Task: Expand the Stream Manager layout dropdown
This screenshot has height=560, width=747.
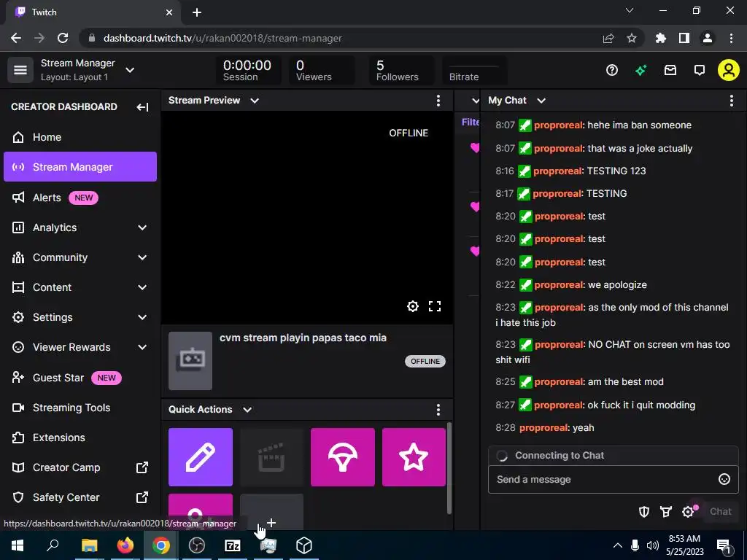Action: (x=130, y=70)
